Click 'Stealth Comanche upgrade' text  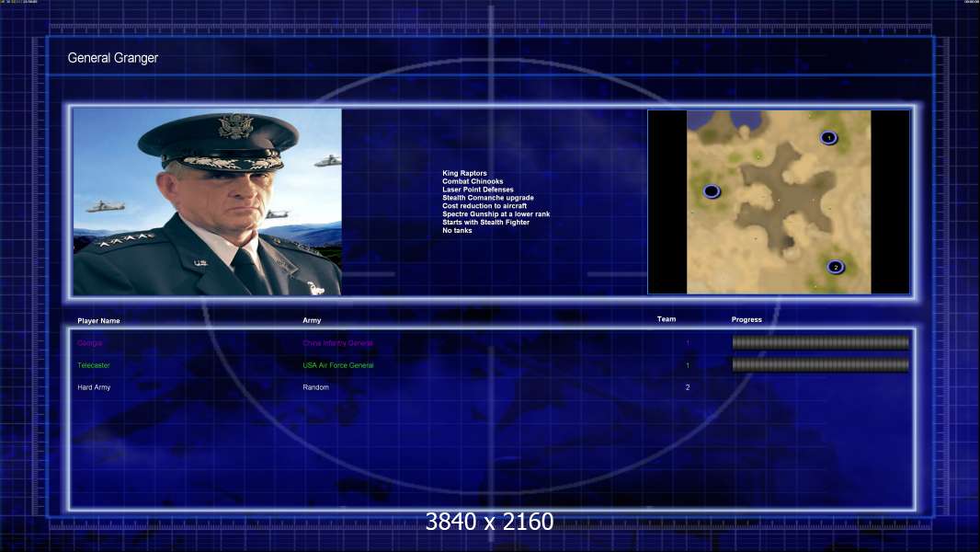[488, 198]
